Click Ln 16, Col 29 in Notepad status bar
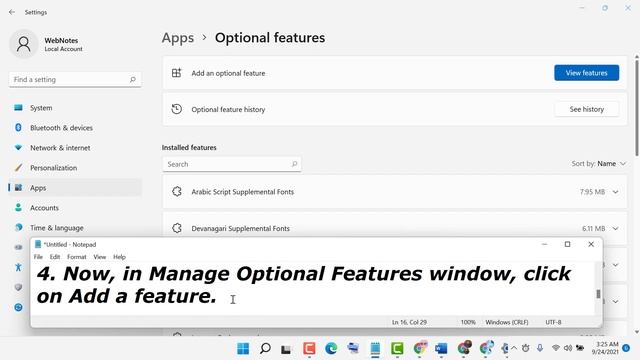 [x=409, y=322]
